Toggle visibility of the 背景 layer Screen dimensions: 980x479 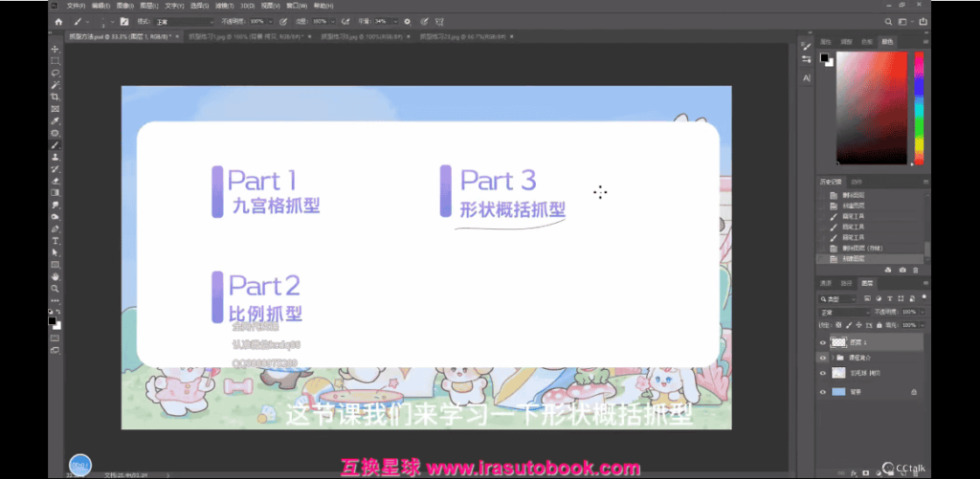coord(822,392)
